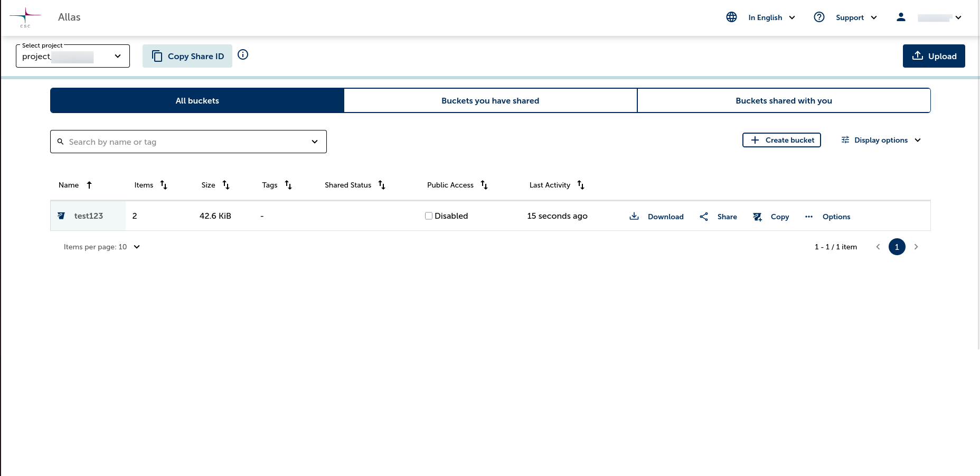Viewport: 980px width, 476px height.
Task: Change the Items per page dropdown
Action: 102,247
